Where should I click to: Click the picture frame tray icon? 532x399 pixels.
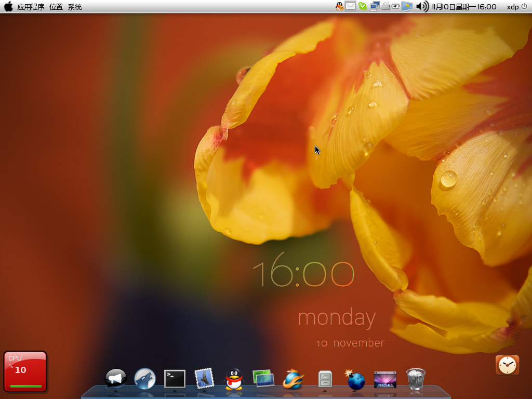[407, 6]
